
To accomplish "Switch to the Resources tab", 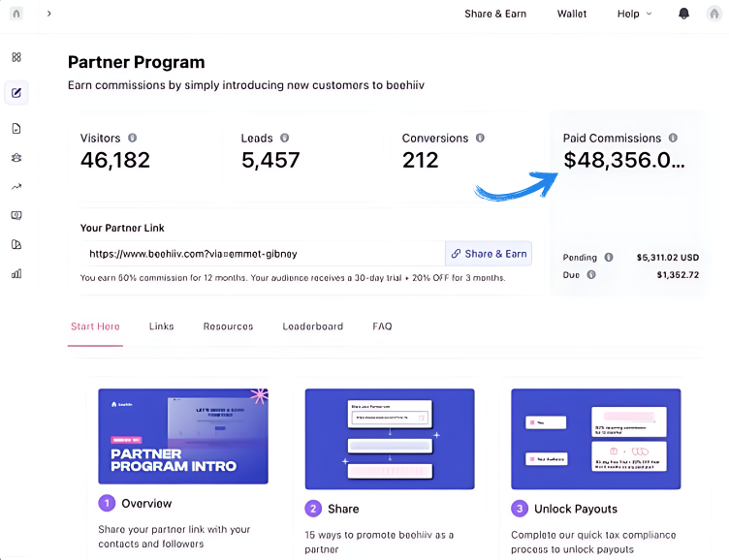I will pos(228,327).
